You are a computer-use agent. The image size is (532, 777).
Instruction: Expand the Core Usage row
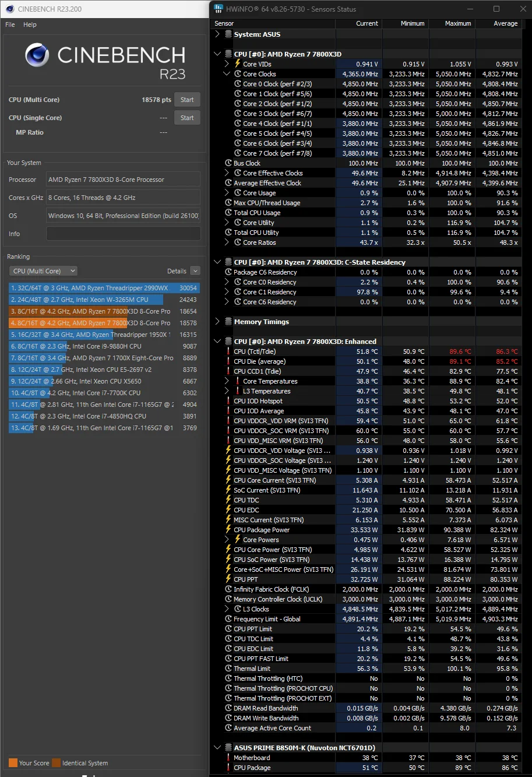click(x=227, y=193)
